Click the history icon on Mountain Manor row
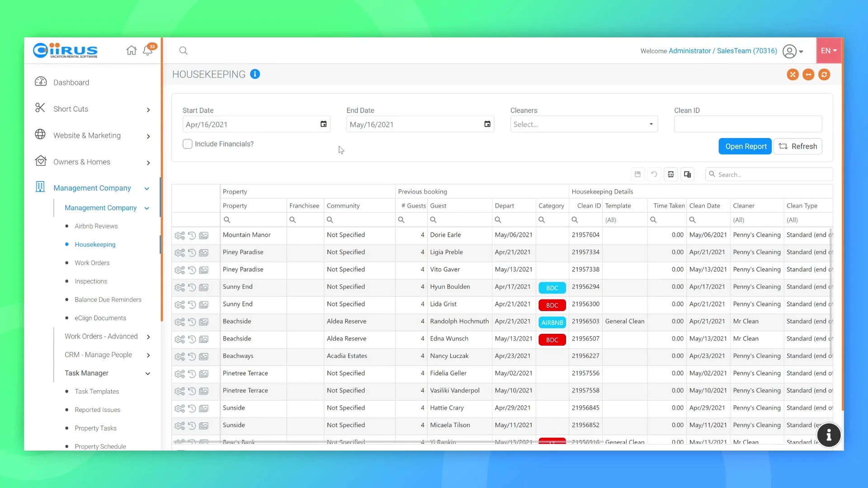Image resolution: width=868 pixels, height=488 pixels. pyautogui.click(x=192, y=235)
